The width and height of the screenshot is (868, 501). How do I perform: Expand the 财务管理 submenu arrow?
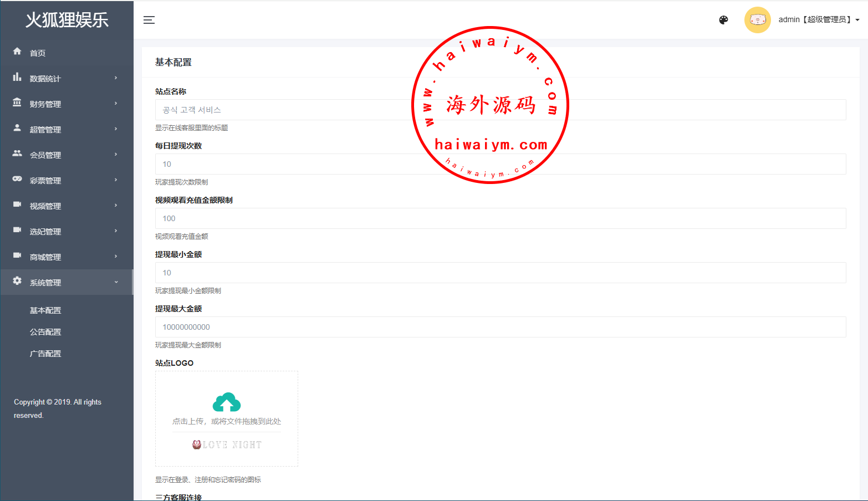click(x=116, y=104)
